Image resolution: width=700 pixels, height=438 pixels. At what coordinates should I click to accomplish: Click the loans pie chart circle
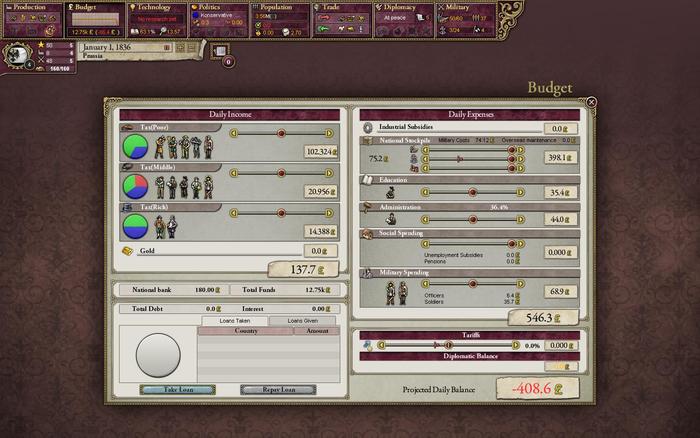158,355
